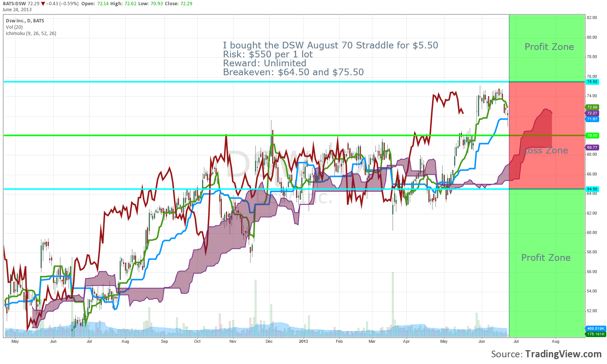Screen dimensions: 607x364
Task: Click the 72.27 purple price tag
Action: (x=592, y=113)
